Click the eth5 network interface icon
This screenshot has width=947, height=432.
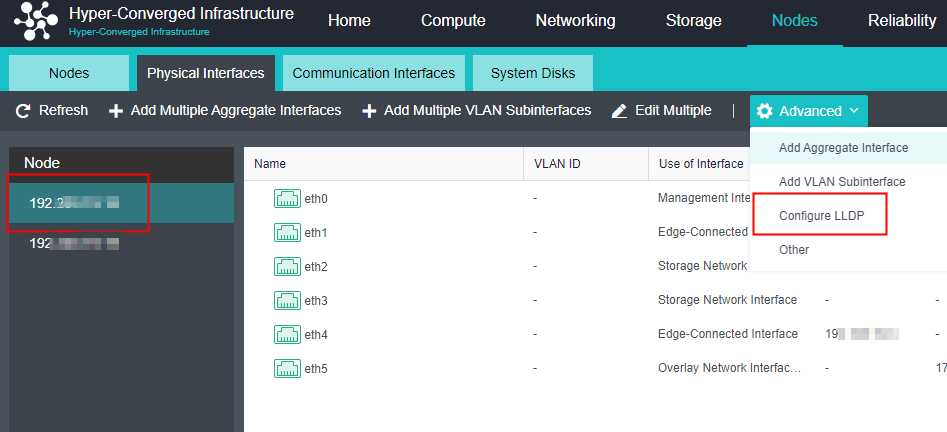point(287,369)
